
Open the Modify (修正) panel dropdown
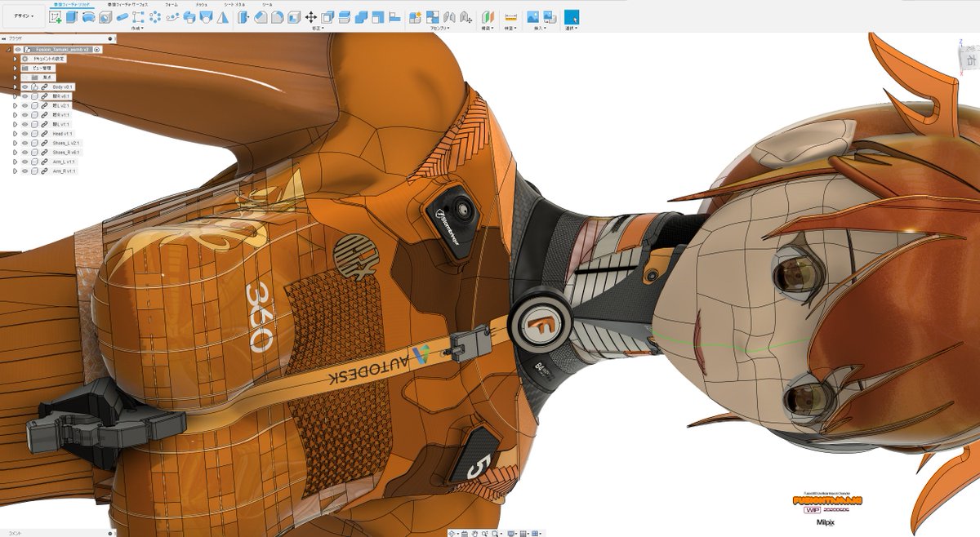318,29
